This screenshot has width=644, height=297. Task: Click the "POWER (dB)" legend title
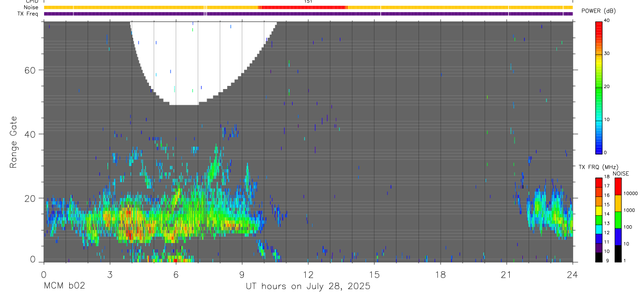pyautogui.click(x=599, y=11)
